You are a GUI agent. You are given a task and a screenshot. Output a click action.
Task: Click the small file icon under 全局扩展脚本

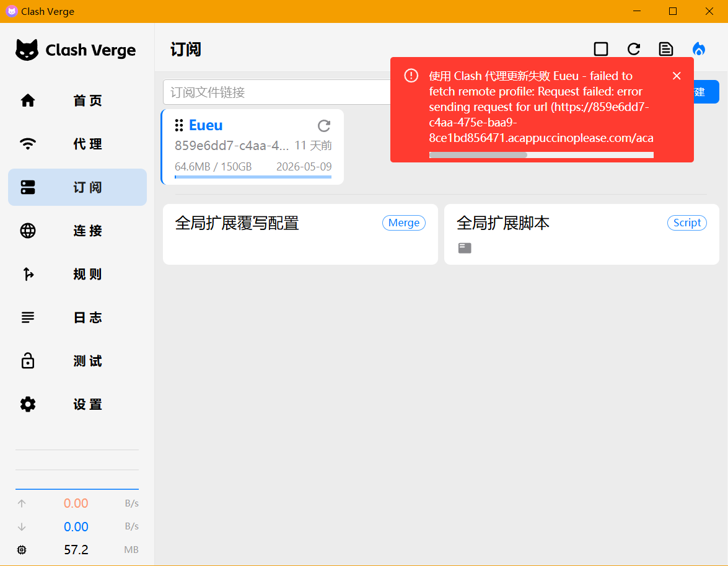point(465,248)
